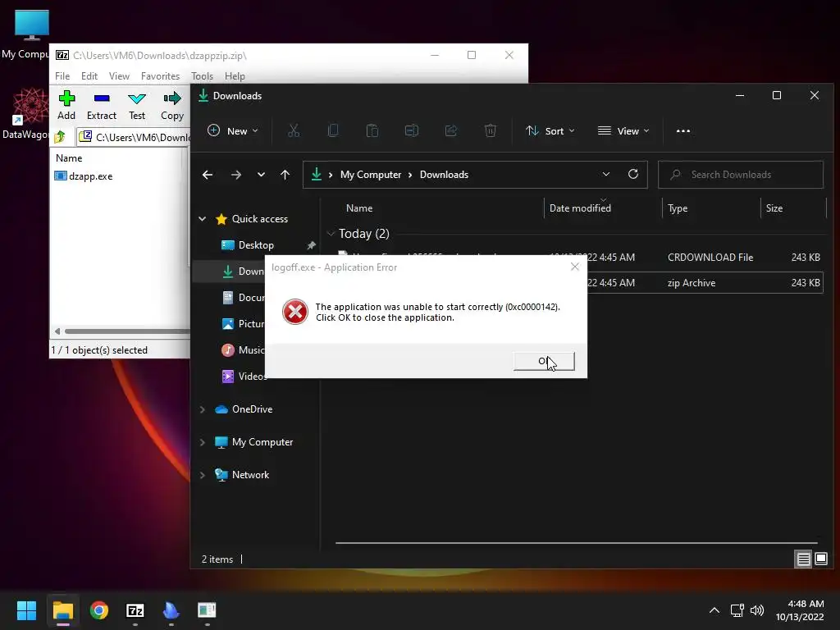Expand the OneDrive tree node
Viewport: 840px width, 630px height.
(203, 409)
